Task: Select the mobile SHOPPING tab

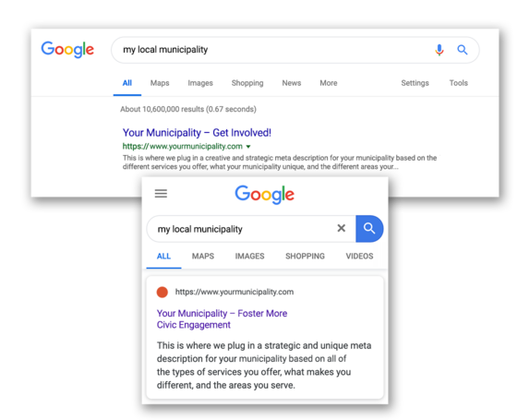Action: click(305, 256)
